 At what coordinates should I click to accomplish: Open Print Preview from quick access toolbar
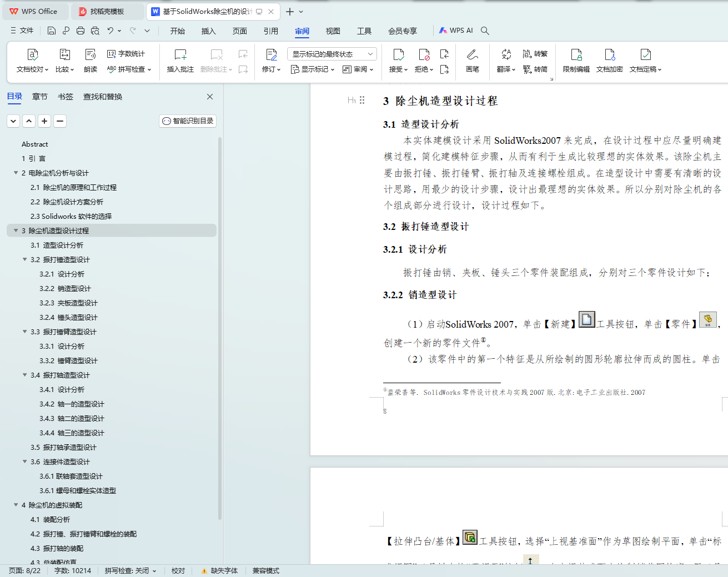pyautogui.click(x=95, y=31)
